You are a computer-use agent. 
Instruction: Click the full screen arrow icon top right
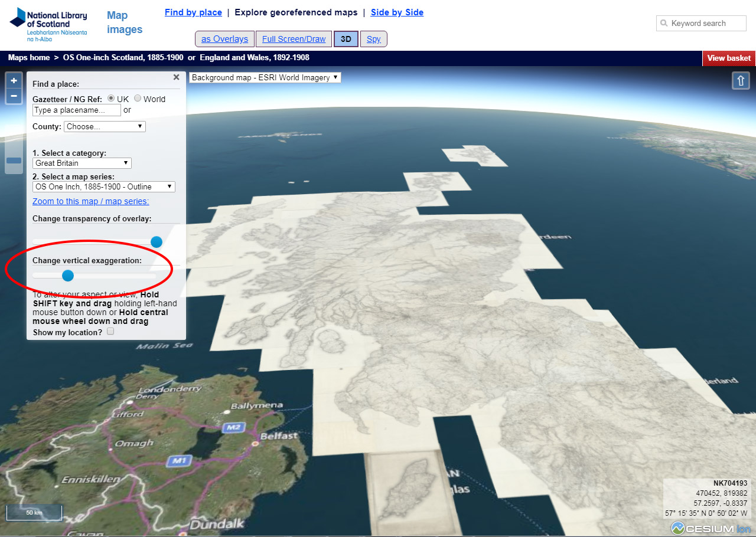741,80
